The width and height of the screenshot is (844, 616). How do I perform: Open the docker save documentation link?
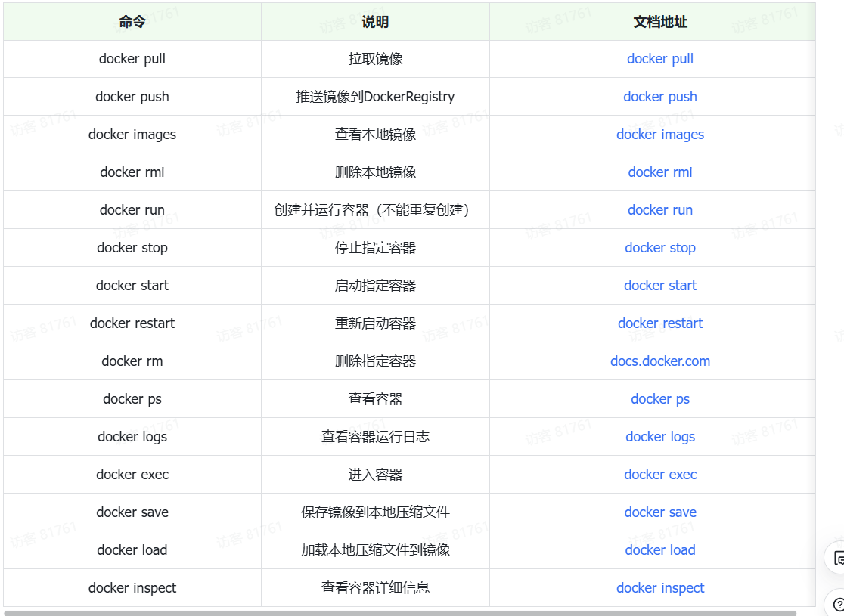[x=660, y=512]
